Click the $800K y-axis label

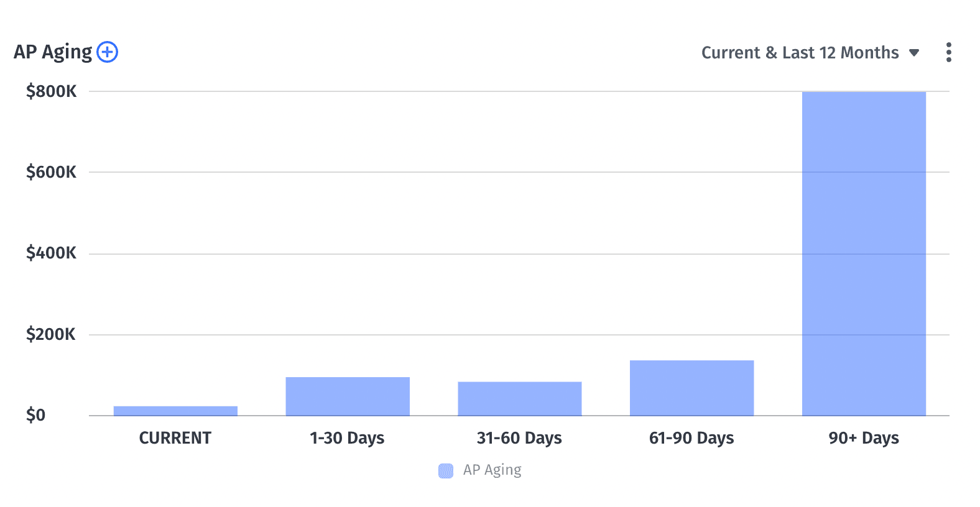tap(51, 92)
